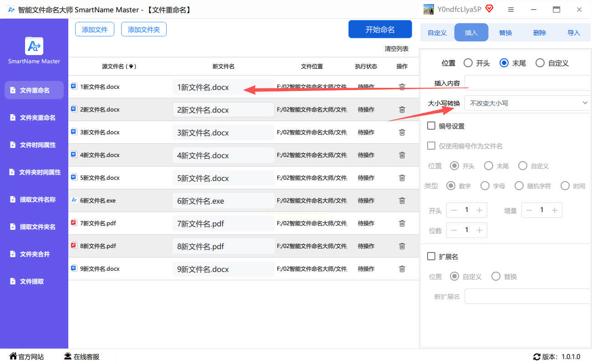Click the version refresh icon

[536, 357]
